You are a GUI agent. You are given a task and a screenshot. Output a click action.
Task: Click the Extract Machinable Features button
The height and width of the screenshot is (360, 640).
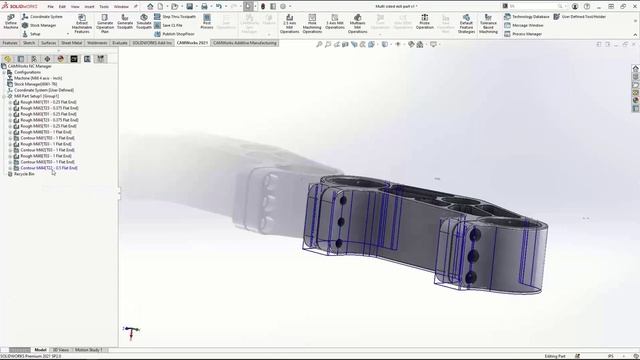tap(82, 24)
